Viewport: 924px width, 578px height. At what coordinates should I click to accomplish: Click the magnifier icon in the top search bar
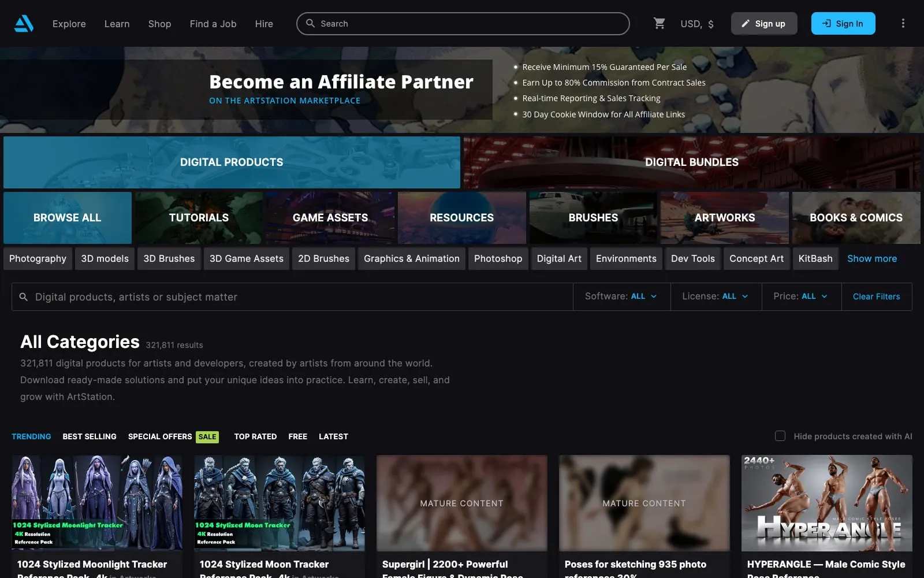click(x=310, y=23)
